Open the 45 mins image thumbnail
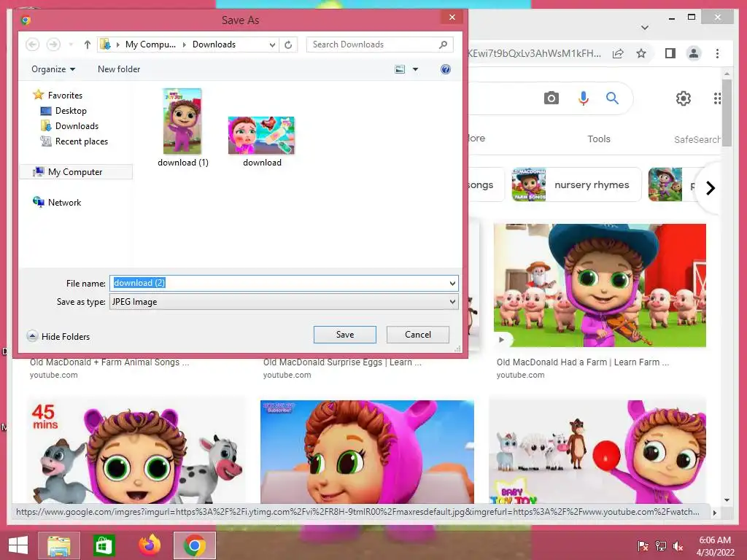 pyautogui.click(x=136, y=451)
